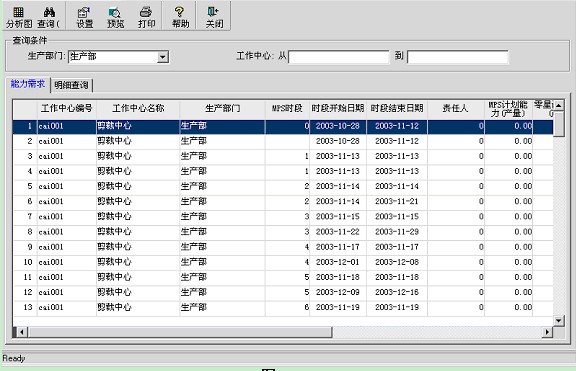The height and width of the screenshot is (371, 576).
Task: Click end date 2003-12-16 in row 12
Action: click(397, 292)
